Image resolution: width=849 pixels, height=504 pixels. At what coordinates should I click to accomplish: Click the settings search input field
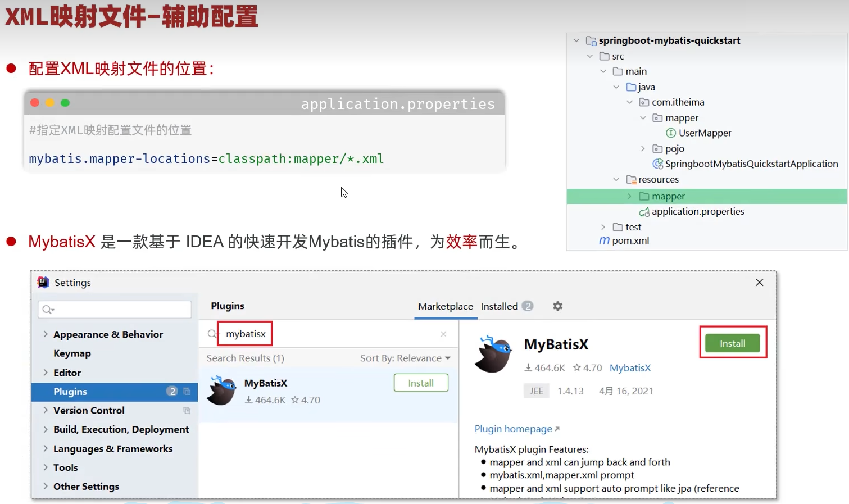[115, 310]
